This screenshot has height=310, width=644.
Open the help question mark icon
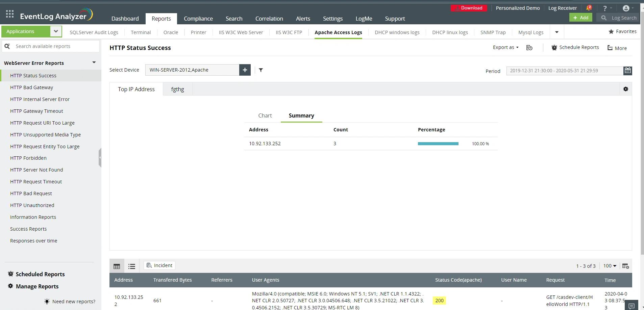[605, 8]
